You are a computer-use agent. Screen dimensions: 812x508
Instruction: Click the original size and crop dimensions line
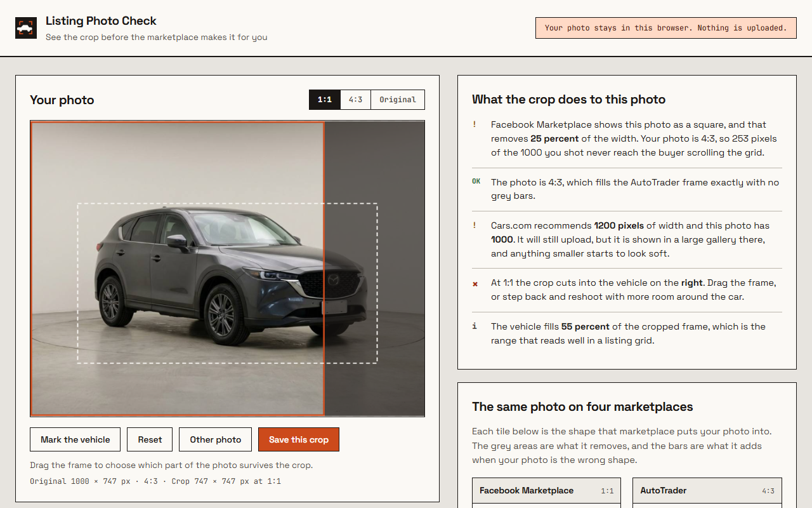coord(155,481)
